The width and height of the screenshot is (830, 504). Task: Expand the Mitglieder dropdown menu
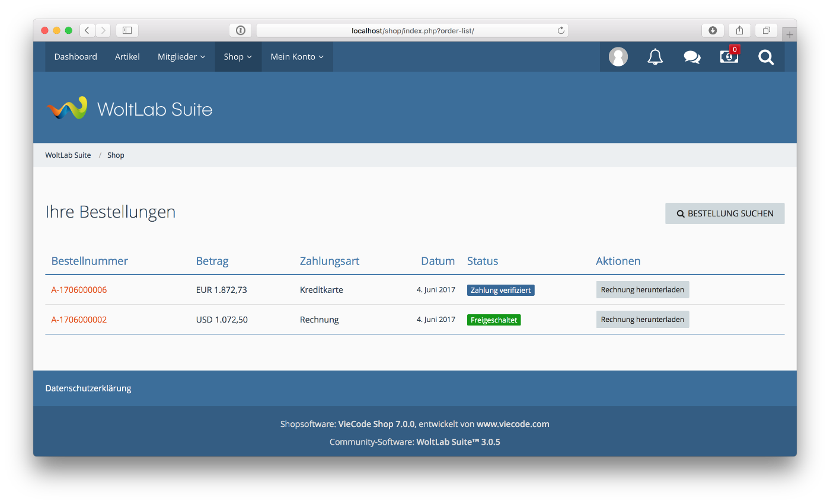tap(181, 57)
